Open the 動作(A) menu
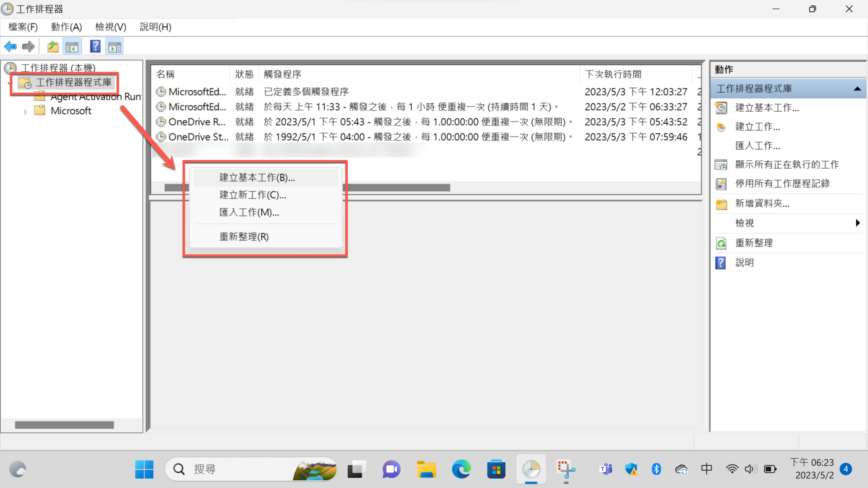 coord(66,27)
